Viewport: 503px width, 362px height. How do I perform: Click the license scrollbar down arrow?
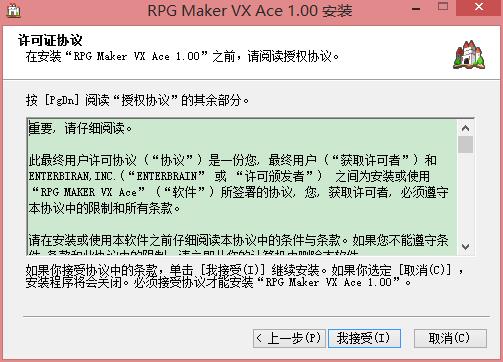[465, 247]
